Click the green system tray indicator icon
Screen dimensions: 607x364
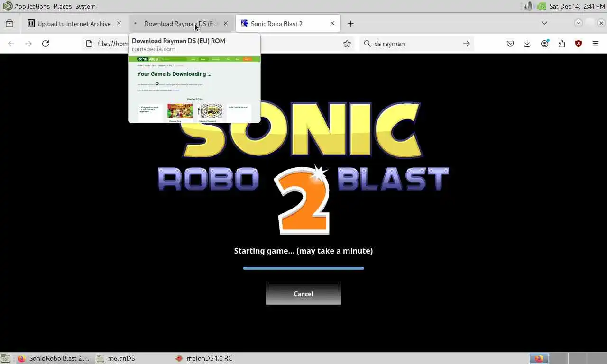[x=542, y=6]
